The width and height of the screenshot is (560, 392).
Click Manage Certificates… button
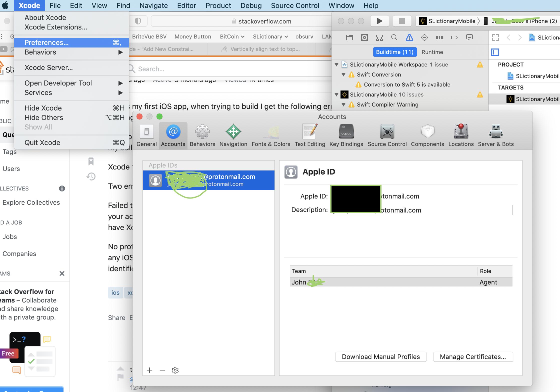click(473, 357)
